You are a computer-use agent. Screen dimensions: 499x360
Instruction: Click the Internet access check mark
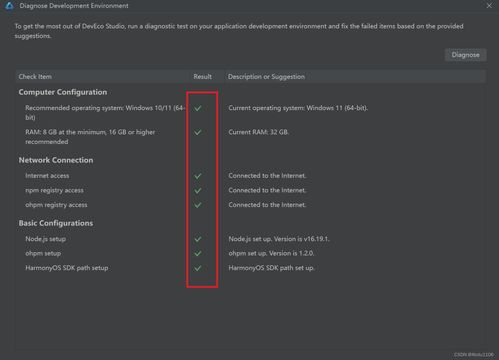(x=198, y=176)
